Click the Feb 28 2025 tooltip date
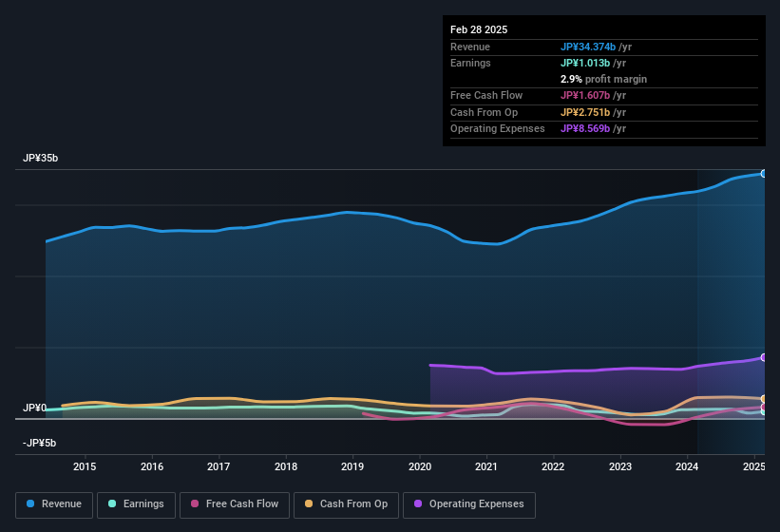The height and width of the screenshot is (532, 780). coord(479,29)
